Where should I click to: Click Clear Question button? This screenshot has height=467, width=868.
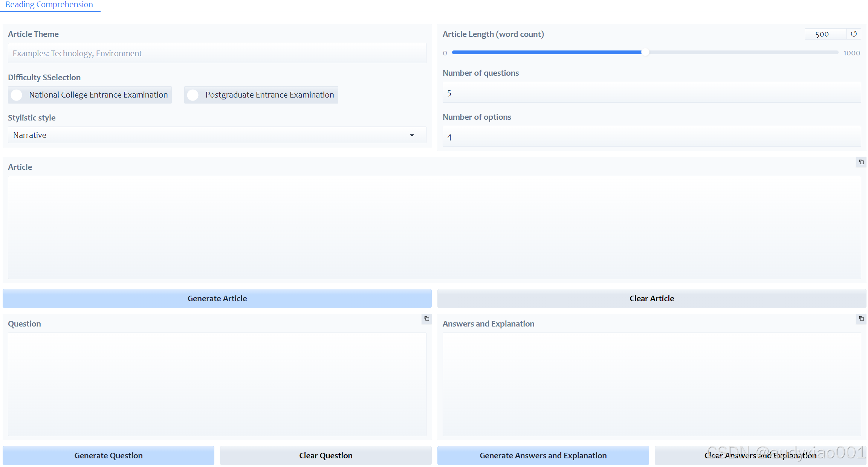(326, 456)
